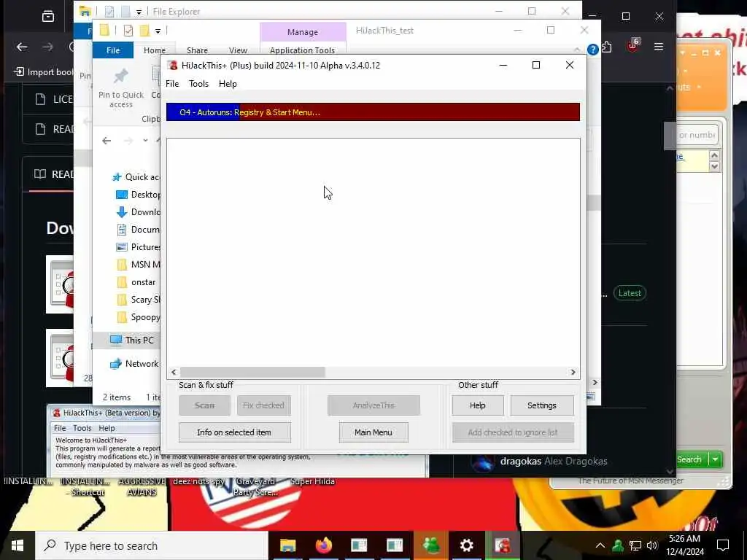This screenshot has width=747, height=560.
Task: Click the Fix checked button
Action: point(263,405)
